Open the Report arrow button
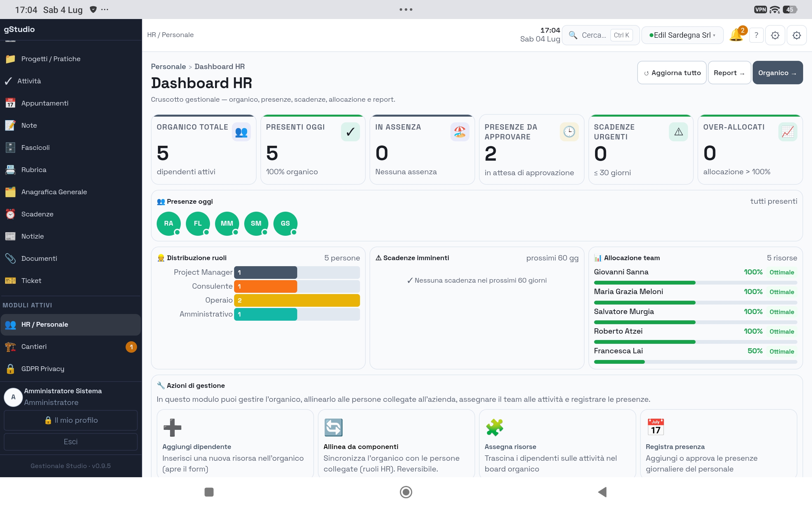 [x=729, y=73]
